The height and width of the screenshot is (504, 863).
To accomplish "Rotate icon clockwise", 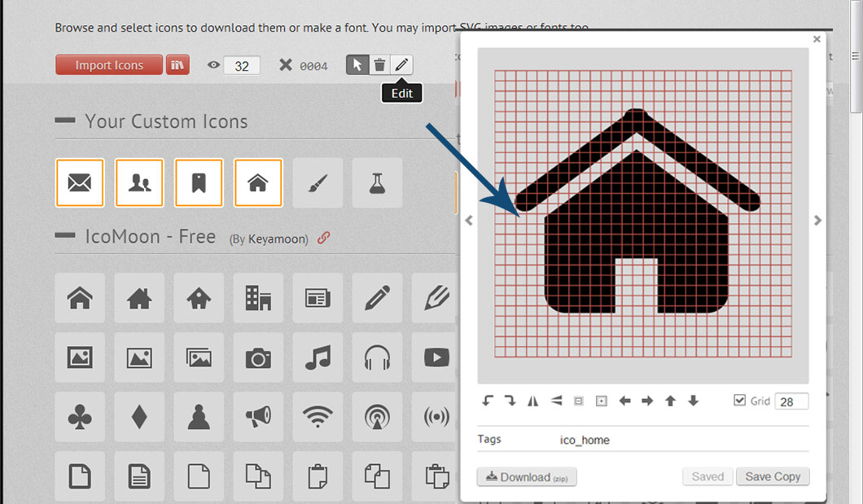I will (x=510, y=401).
